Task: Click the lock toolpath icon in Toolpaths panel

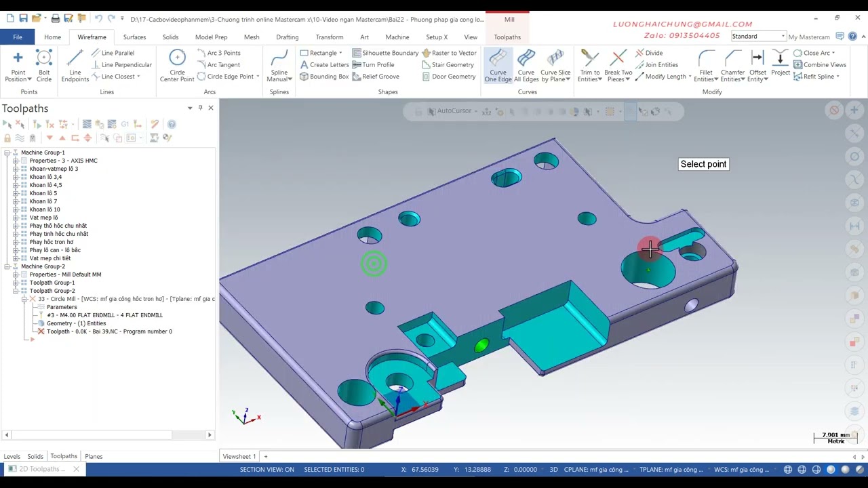Action: click(x=7, y=138)
